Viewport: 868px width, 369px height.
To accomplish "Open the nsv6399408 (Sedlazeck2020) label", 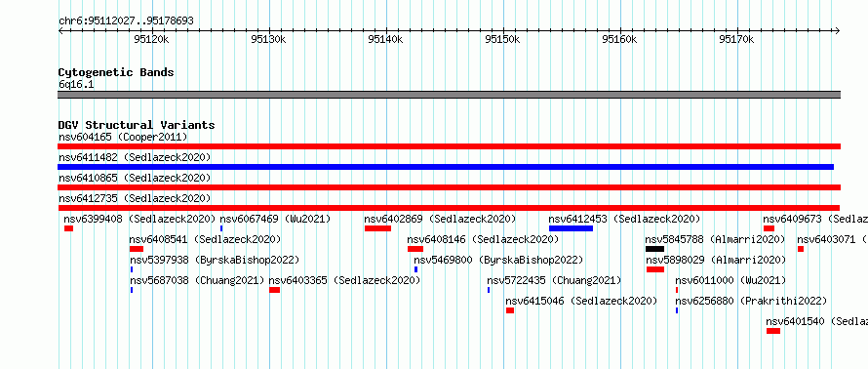I will pyautogui.click(x=139, y=219).
